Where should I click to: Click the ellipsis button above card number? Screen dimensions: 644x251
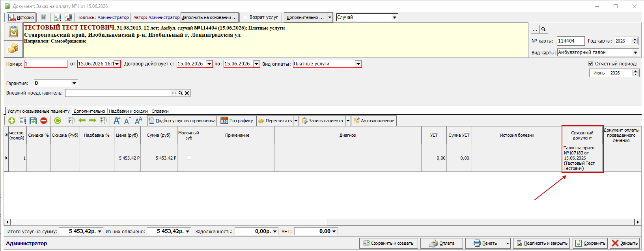click(x=535, y=29)
